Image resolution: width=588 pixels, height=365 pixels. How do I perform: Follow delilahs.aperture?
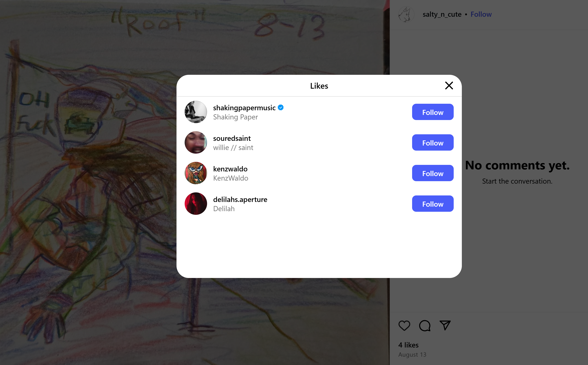pos(433,204)
